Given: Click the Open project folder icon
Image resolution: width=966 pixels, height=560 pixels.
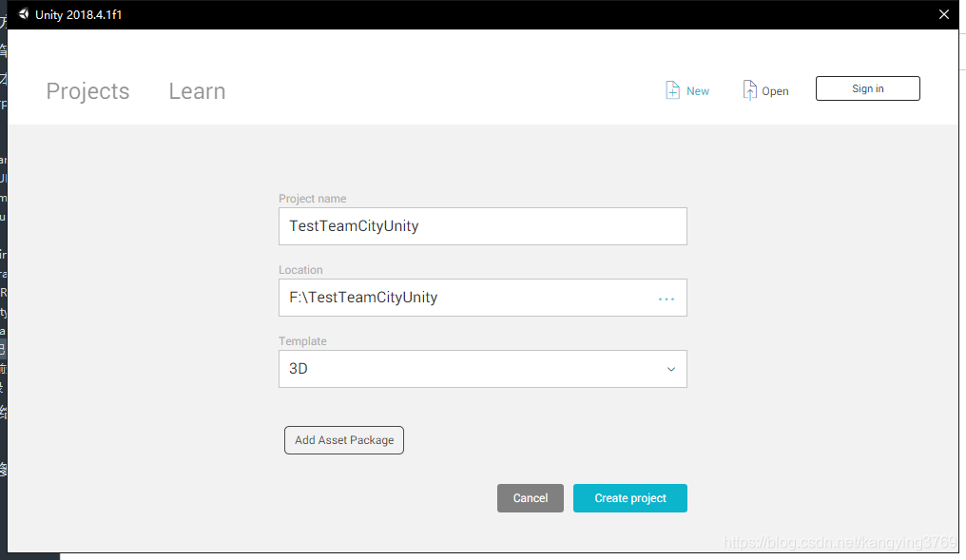Looking at the screenshot, I should (749, 90).
